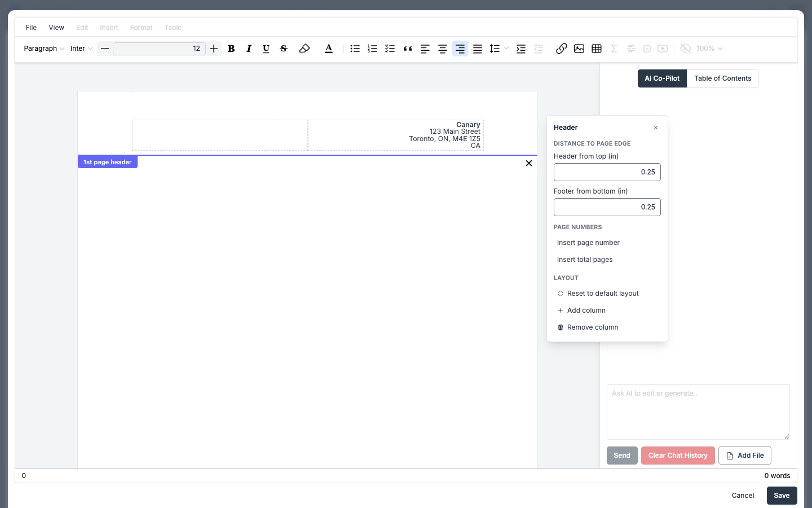
Task: Align text to the left
Action: tap(425, 49)
